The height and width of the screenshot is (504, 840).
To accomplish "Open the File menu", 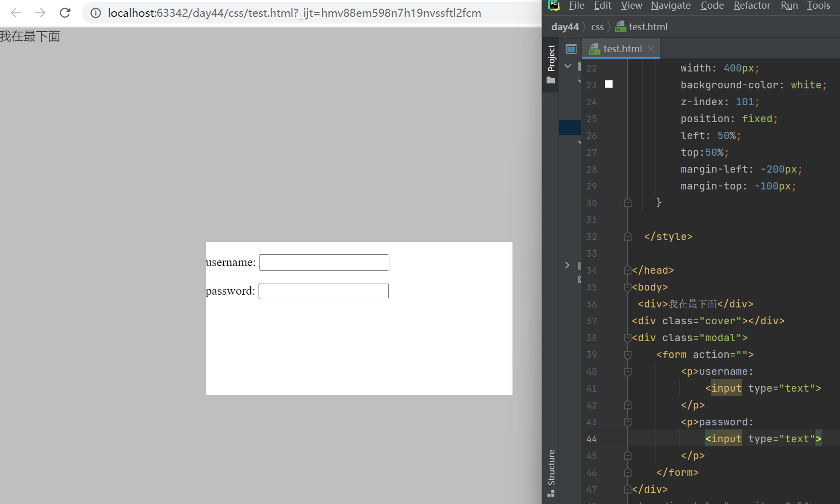I will (x=576, y=5).
